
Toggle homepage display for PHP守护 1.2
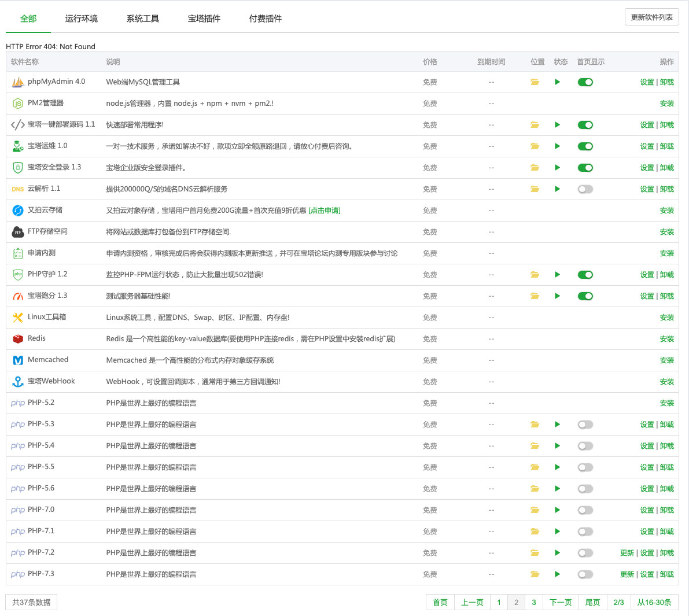tap(585, 275)
